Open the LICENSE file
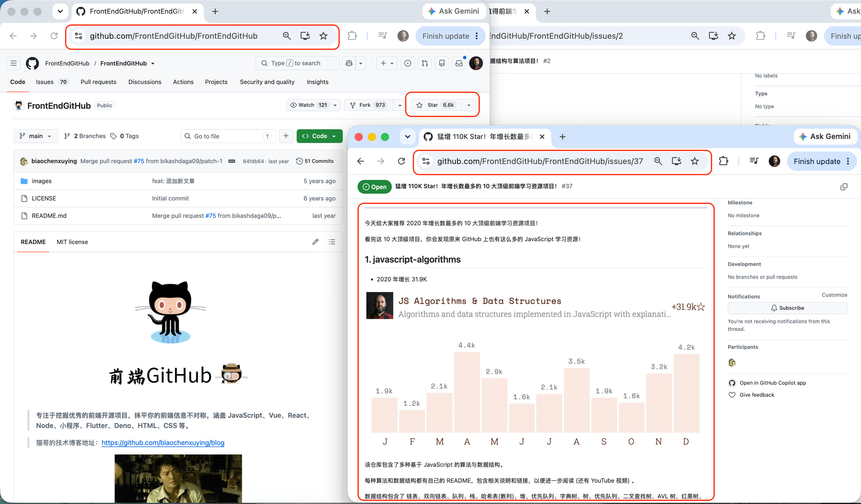The width and height of the screenshot is (861, 504). pos(43,198)
